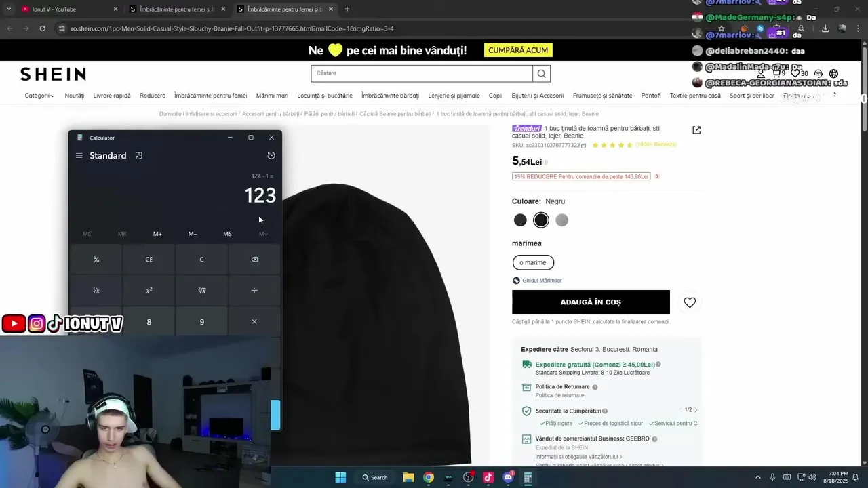Image resolution: width=868 pixels, height=488 pixels.
Task: Toggle Calculator keep-on-top icon
Action: coord(139,155)
